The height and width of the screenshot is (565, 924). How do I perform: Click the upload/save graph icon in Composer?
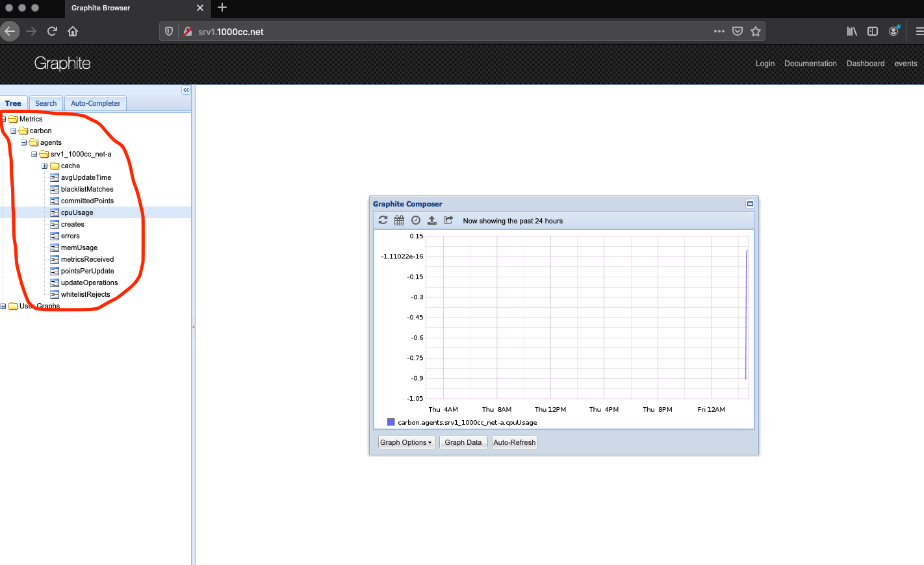click(x=432, y=220)
